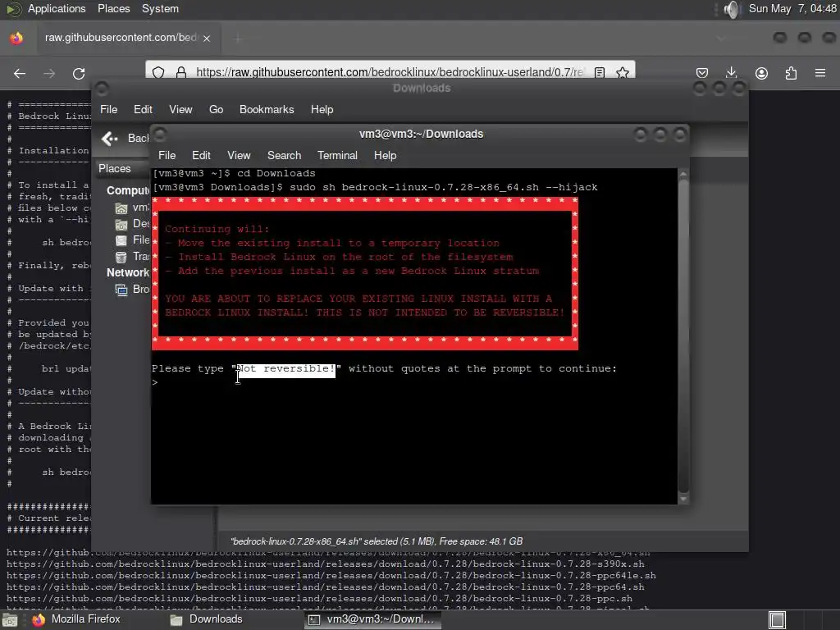Click scrollbar up arrow in terminal
This screenshot has height=630, width=840.
tap(682, 175)
